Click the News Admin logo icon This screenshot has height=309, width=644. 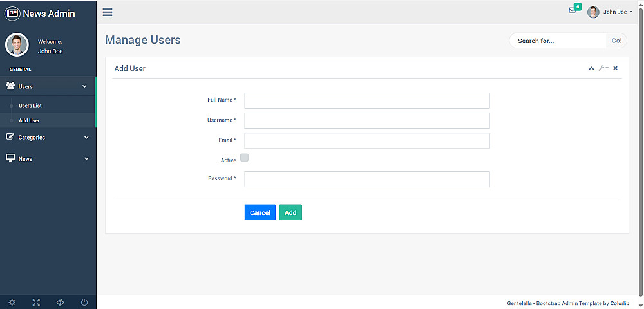pyautogui.click(x=12, y=13)
